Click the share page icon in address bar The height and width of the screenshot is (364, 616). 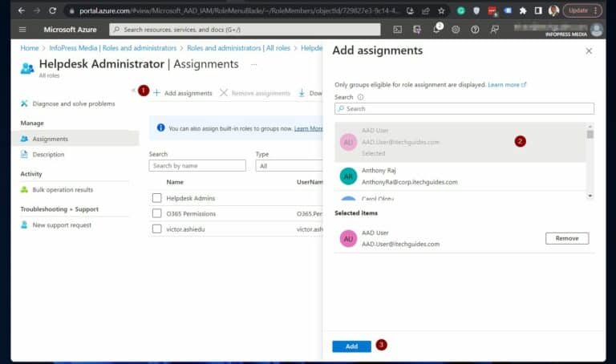click(426, 11)
